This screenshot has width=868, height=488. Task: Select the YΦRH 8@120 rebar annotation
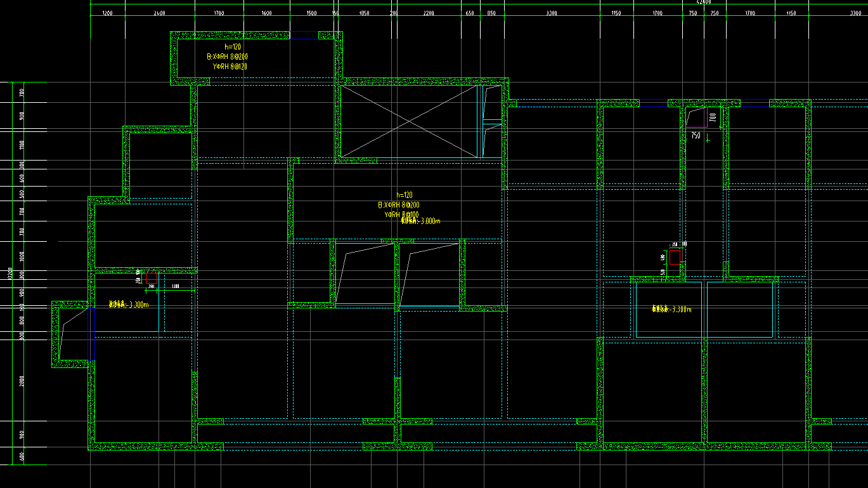(230, 67)
